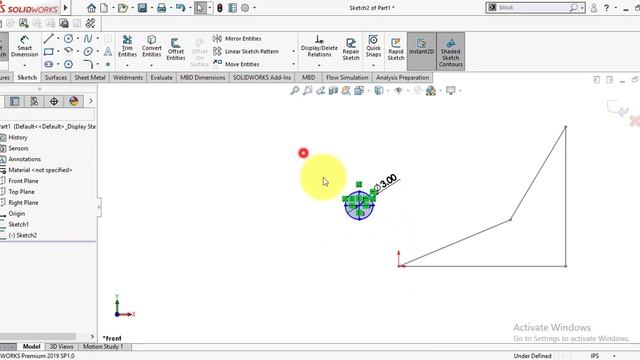This screenshot has height=360, width=640.
Task: Click Mirror Entities
Action: tap(237, 38)
